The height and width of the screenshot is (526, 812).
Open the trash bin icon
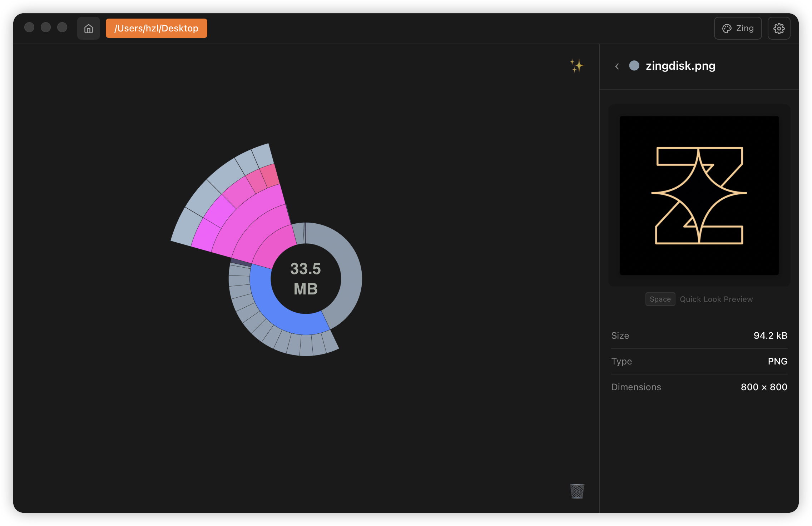[576, 491]
